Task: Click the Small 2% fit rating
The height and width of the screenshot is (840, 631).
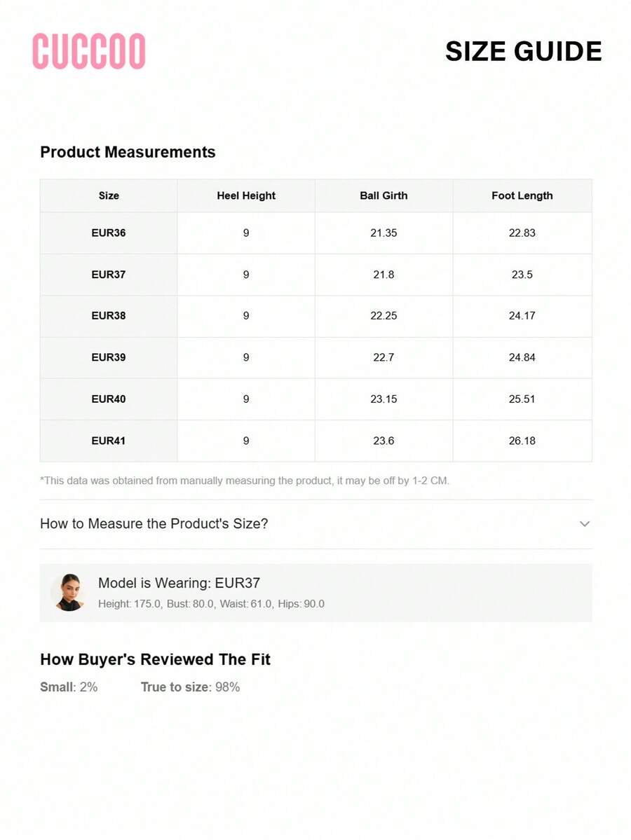Action: tap(69, 687)
